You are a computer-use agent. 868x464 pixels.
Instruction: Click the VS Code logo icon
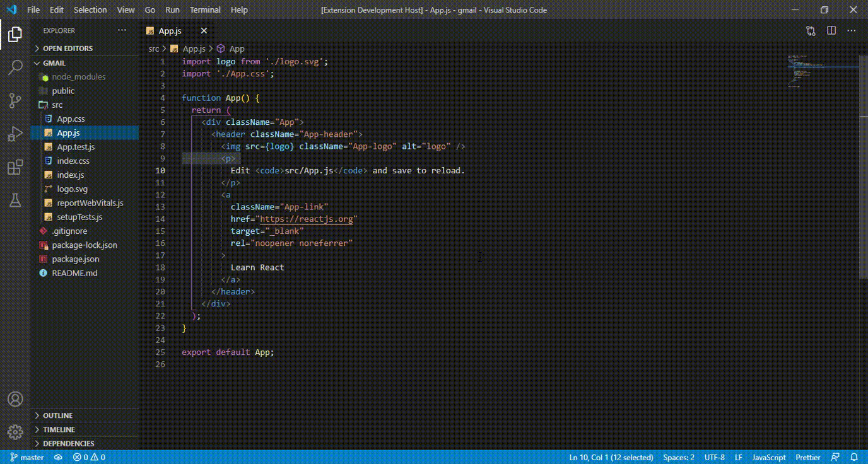tap(11, 9)
